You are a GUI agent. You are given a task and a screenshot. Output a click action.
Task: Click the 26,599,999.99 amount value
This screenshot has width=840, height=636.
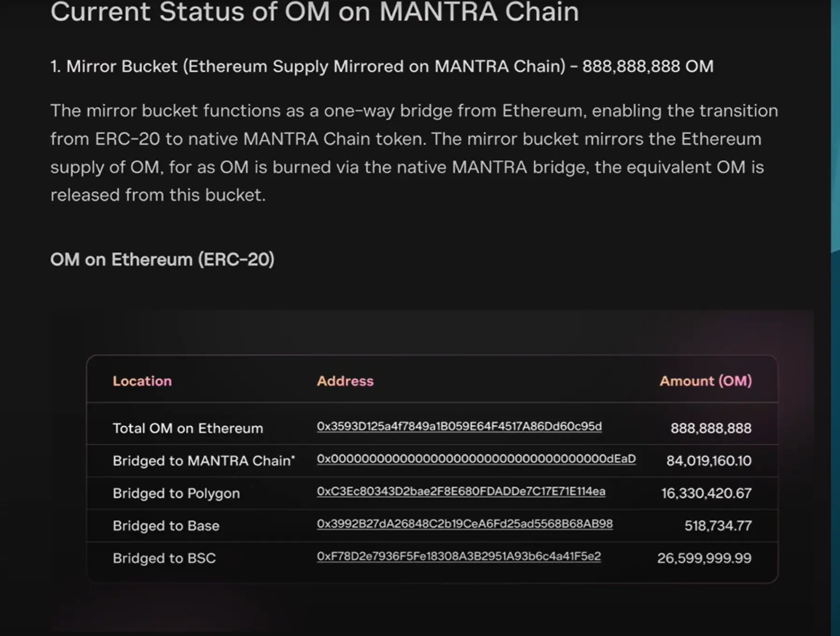pyautogui.click(x=704, y=558)
